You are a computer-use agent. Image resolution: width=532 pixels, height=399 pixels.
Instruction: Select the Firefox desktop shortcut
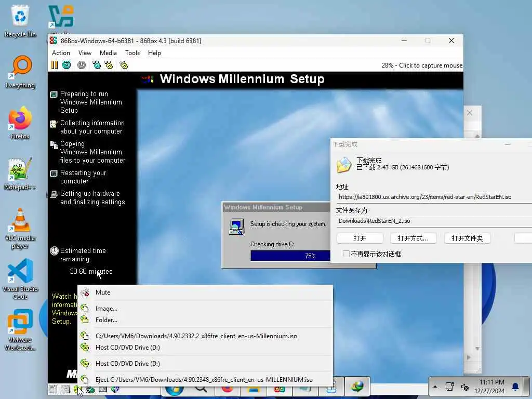point(20,123)
